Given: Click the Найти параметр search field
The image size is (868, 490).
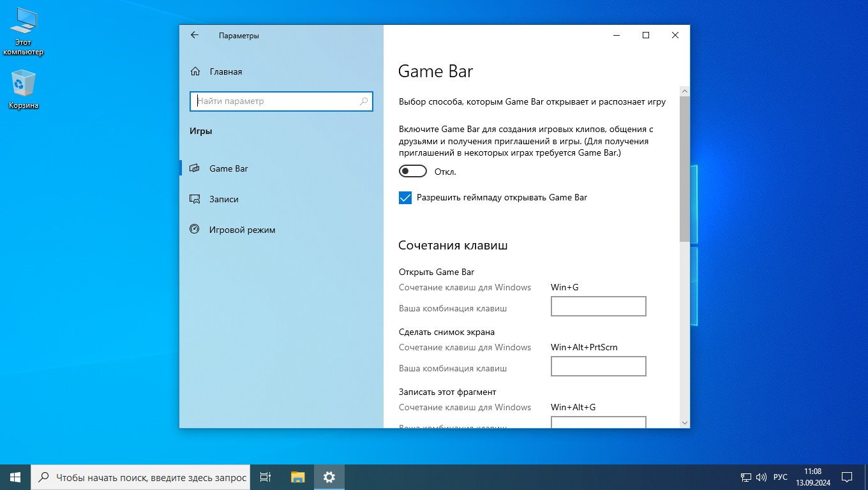Looking at the screenshot, I should (274, 101).
